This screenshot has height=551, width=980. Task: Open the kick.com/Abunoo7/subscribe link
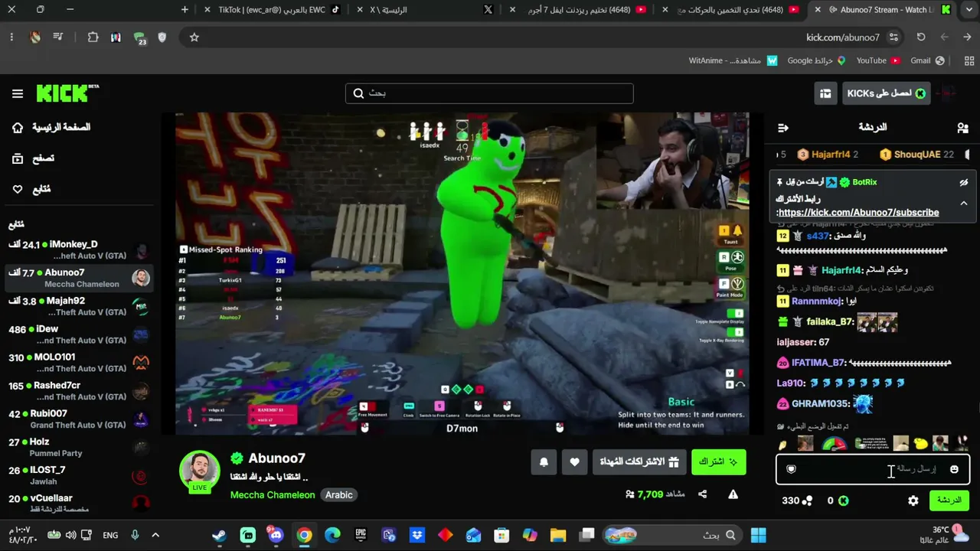coord(858,212)
